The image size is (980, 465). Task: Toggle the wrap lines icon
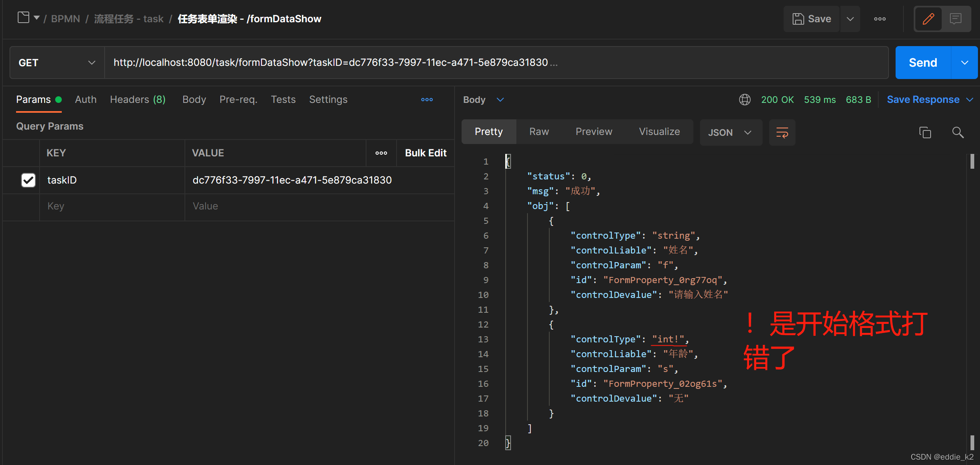coord(782,133)
